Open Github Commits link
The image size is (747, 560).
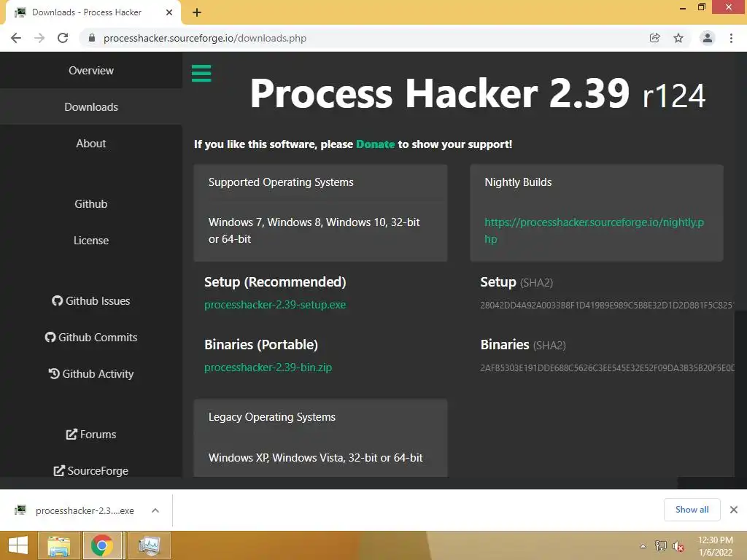coord(91,337)
